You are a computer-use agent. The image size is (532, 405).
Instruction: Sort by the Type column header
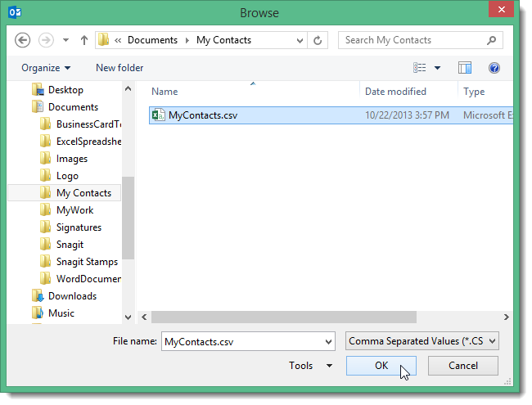pos(474,92)
